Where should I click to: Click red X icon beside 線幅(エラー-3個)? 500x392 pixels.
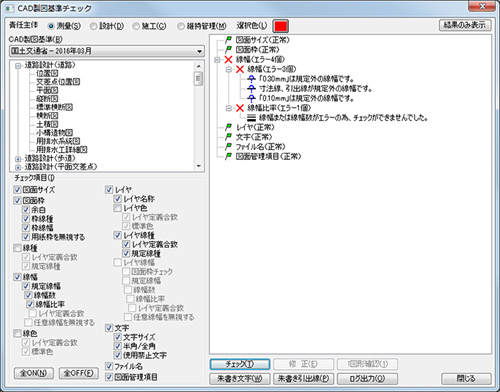(240, 69)
